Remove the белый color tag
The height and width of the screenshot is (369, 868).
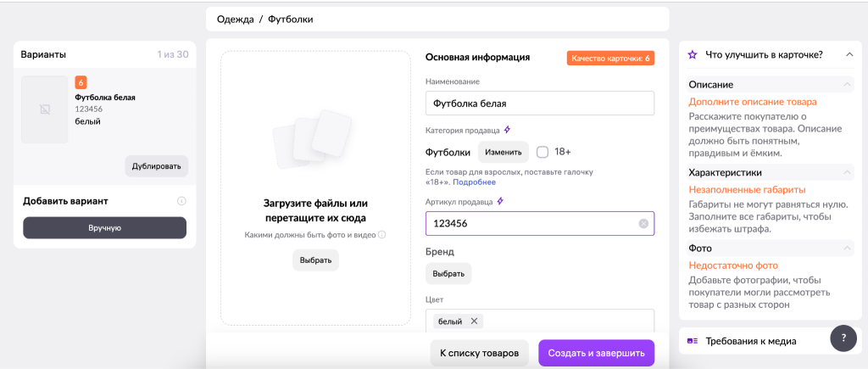474,321
